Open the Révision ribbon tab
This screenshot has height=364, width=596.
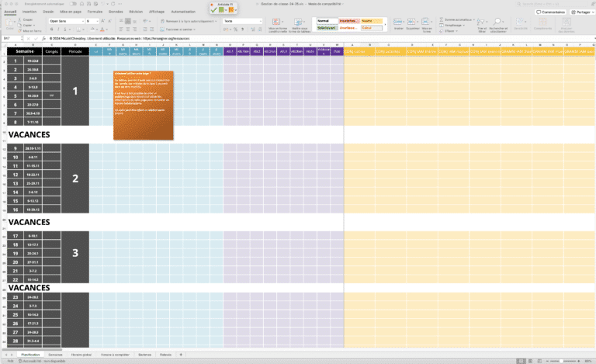136,12
